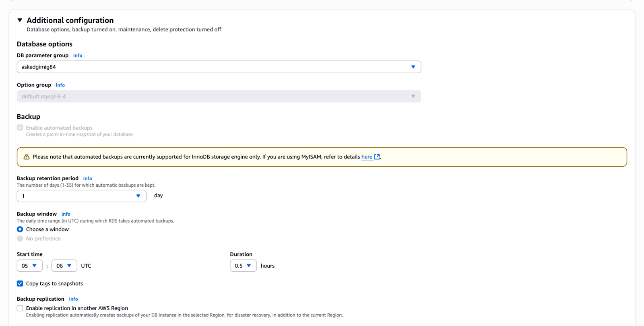The height and width of the screenshot is (326, 644).
Task: Uncheck Copy tags to snapshots
Action: tap(20, 284)
